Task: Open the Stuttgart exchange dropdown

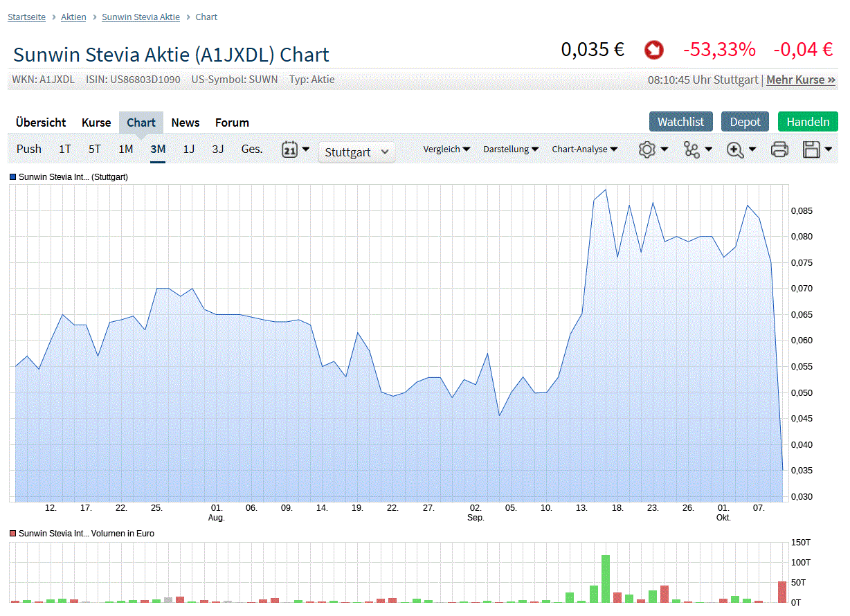Action: [x=356, y=152]
